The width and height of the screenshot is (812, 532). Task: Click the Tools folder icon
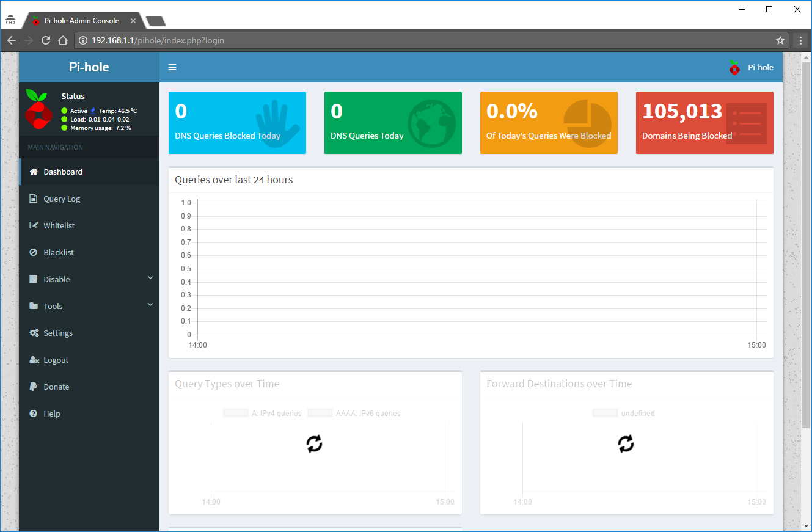point(34,306)
